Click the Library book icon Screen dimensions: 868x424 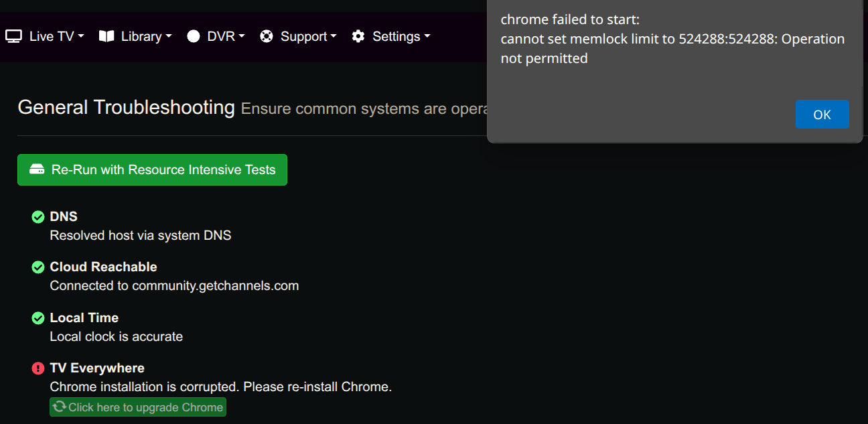tap(106, 36)
